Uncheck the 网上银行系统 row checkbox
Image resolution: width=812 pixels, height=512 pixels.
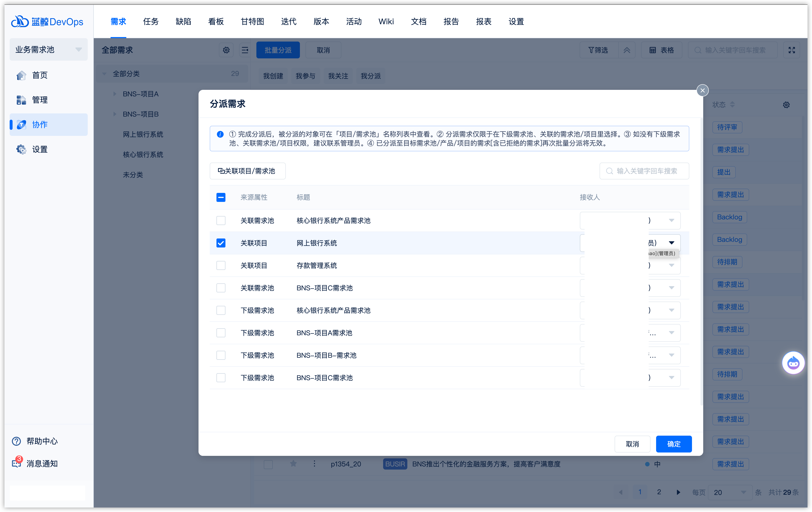pos(221,243)
